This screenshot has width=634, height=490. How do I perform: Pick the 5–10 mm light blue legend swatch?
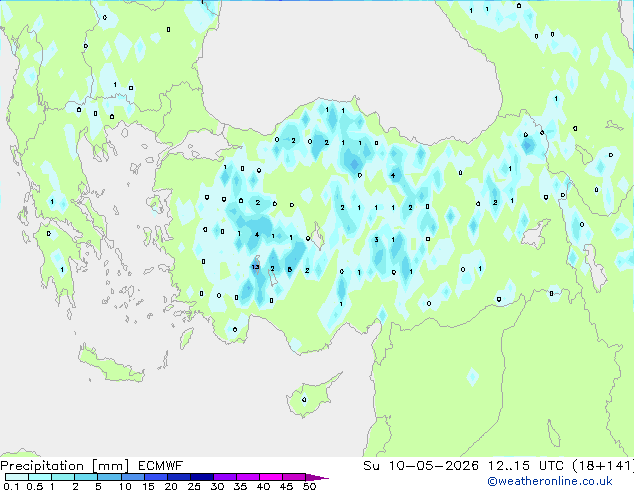click(x=109, y=477)
